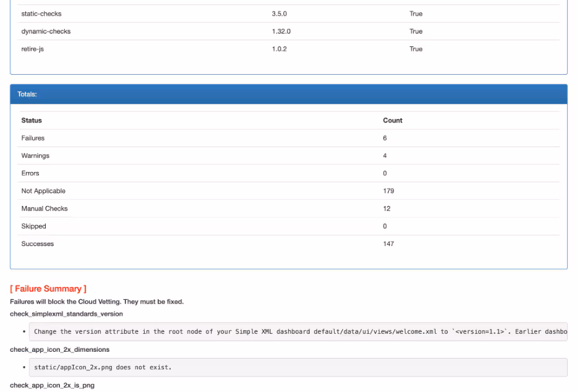The height and width of the screenshot is (392, 579).
Task: Click the Failure Summary heading
Action: 48,289
